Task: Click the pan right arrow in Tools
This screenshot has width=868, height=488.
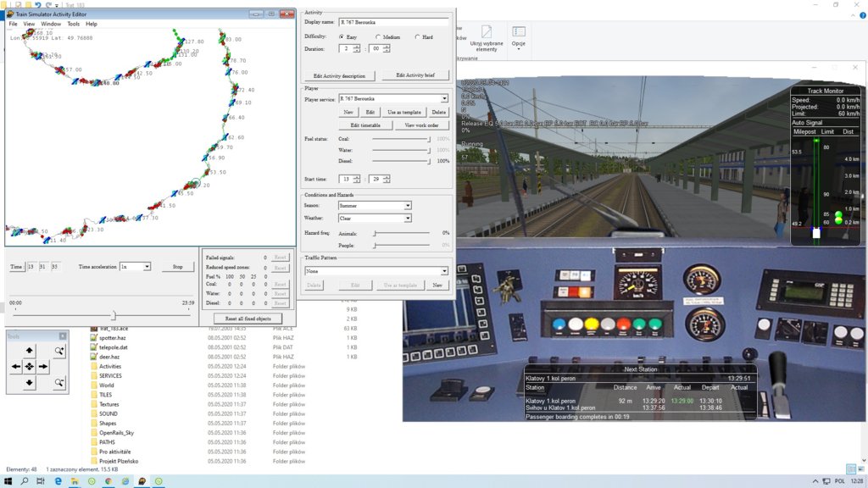Action: [x=43, y=367]
